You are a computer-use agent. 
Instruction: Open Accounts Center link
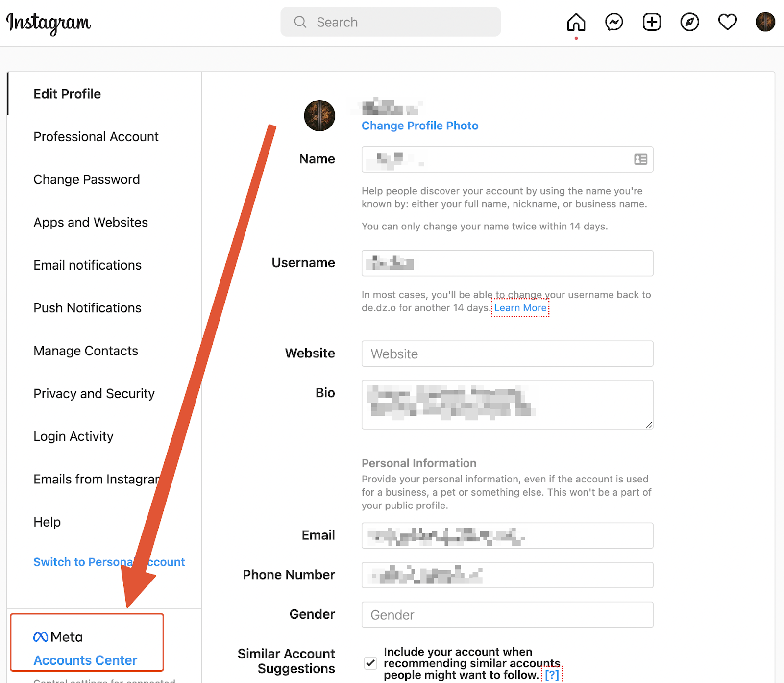coord(85,660)
